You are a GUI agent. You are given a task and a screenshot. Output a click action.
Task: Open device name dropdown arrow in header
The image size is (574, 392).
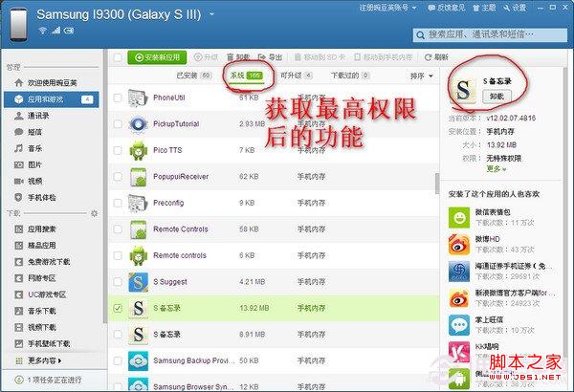click(x=211, y=14)
